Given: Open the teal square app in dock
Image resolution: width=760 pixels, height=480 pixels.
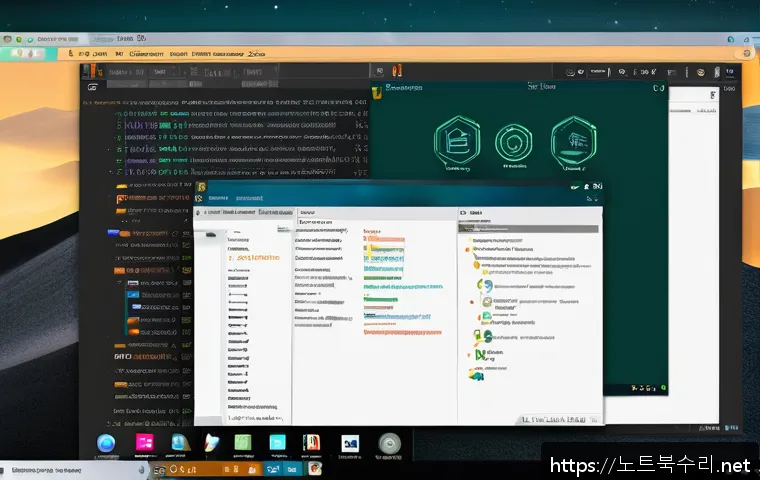Looking at the screenshot, I should click(x=275, y=443).
